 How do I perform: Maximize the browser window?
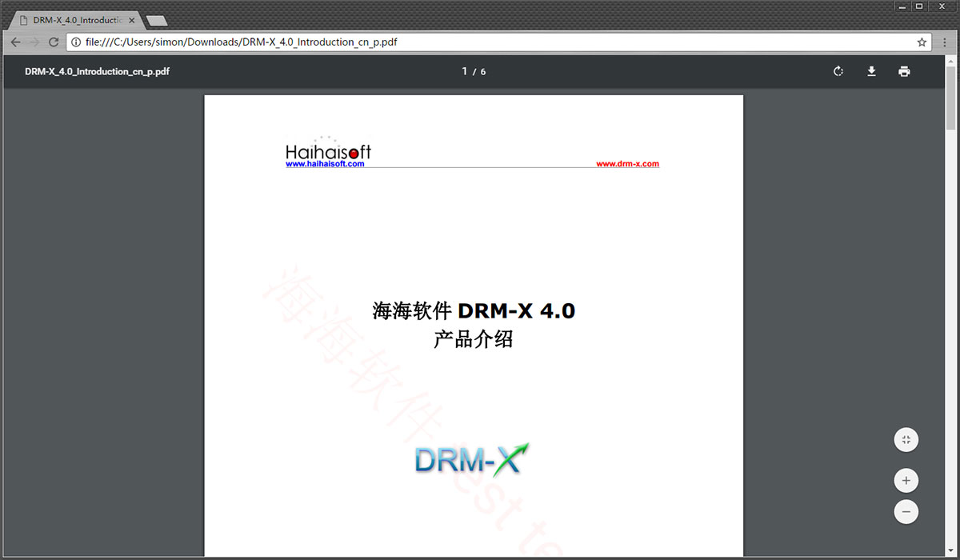919,6
